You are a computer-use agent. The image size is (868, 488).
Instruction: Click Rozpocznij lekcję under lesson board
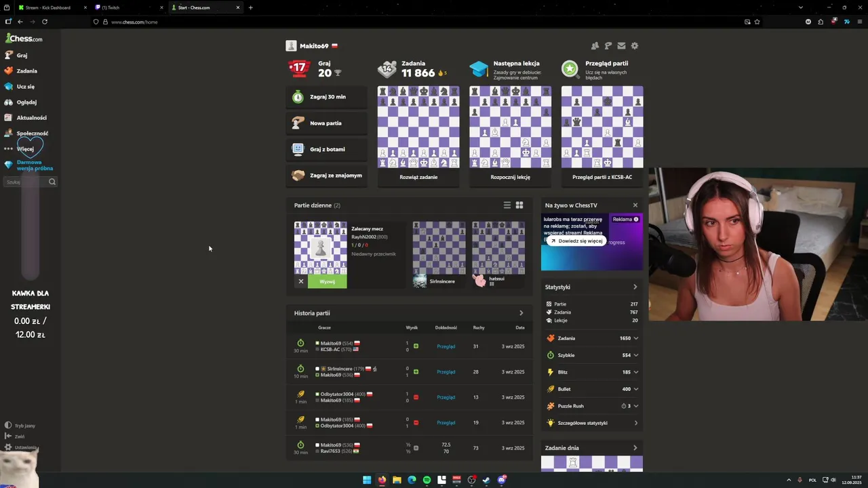click(x=510, y=177)
